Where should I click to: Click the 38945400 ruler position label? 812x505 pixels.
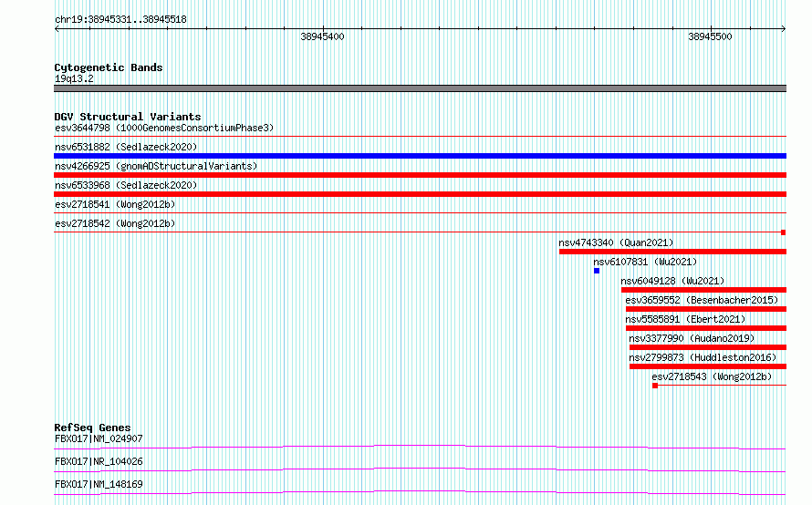tap(322, 36)
